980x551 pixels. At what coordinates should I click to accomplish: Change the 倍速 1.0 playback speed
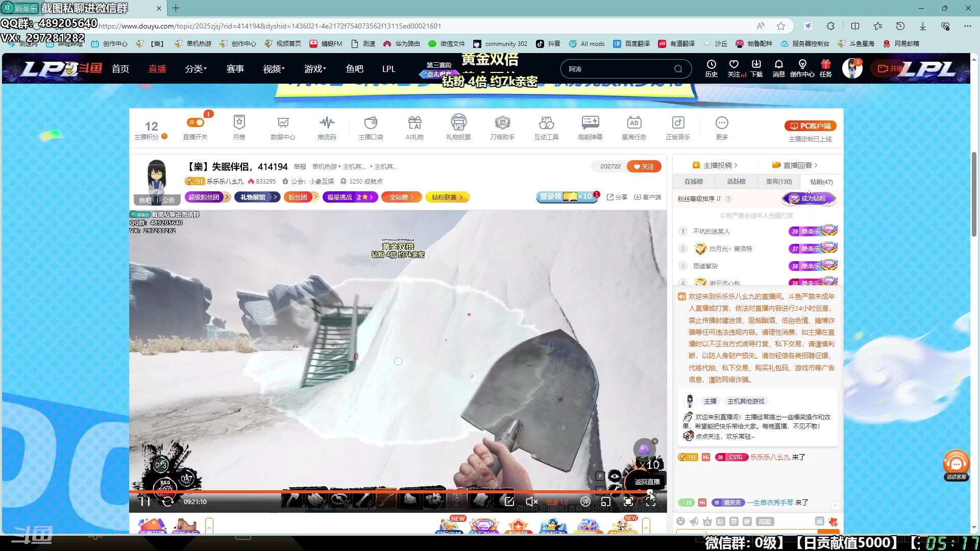557,503
